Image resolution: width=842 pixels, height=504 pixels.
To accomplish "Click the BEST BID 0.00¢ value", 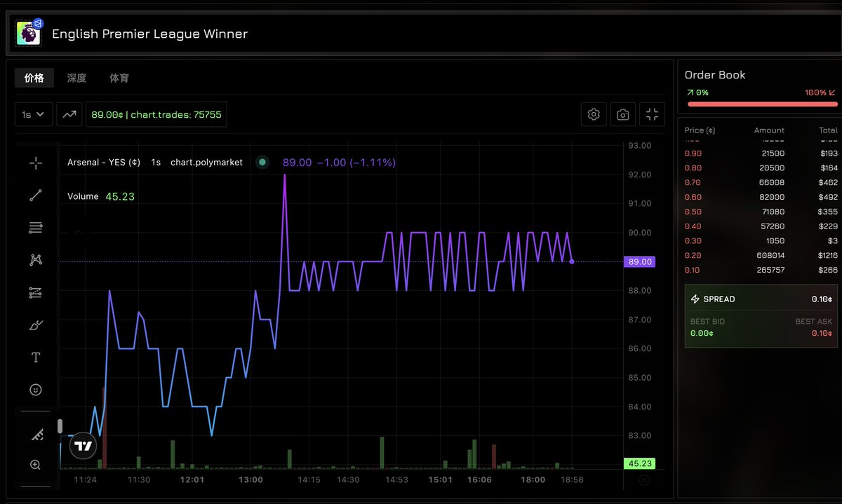I will click(x=702, y=333).
